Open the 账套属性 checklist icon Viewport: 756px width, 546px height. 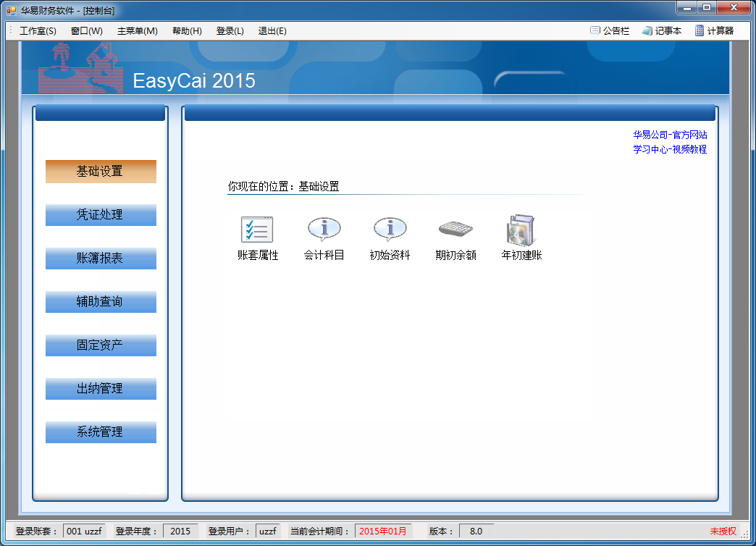pyautogui.click(x=257, y=229)
